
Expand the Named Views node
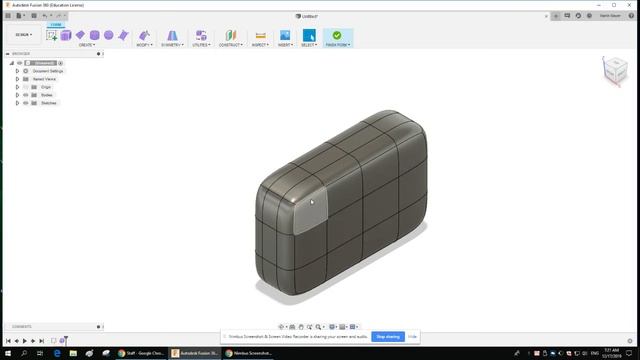tap(17, 79)
